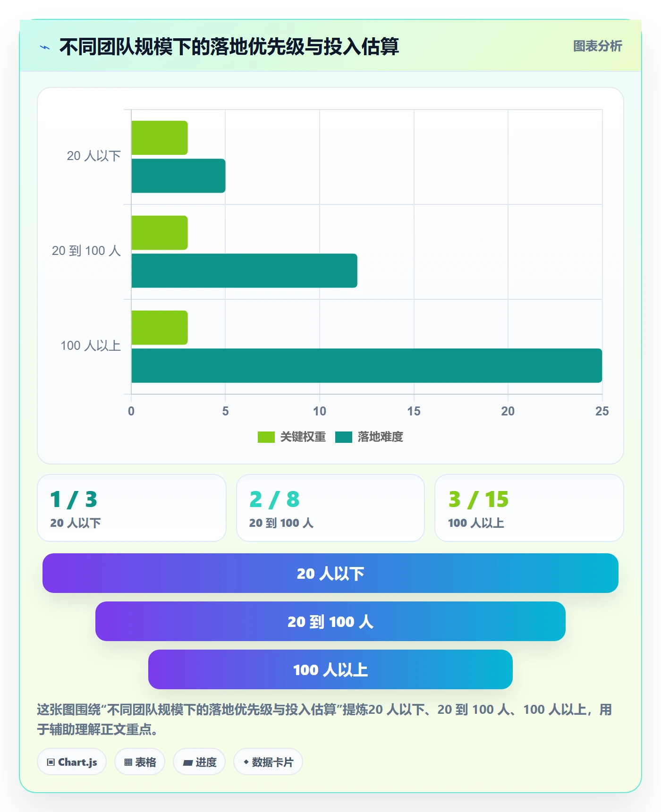Click the green 关键权重 bar for 100 人以上
The width and height of the screenshot is (661, 812).
point(160,328)
